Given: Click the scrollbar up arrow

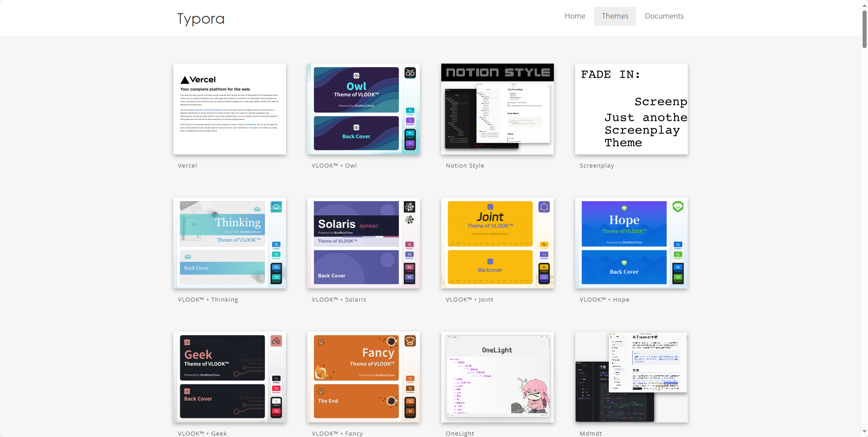Looking at the screenshot, I should coord(864,5).
